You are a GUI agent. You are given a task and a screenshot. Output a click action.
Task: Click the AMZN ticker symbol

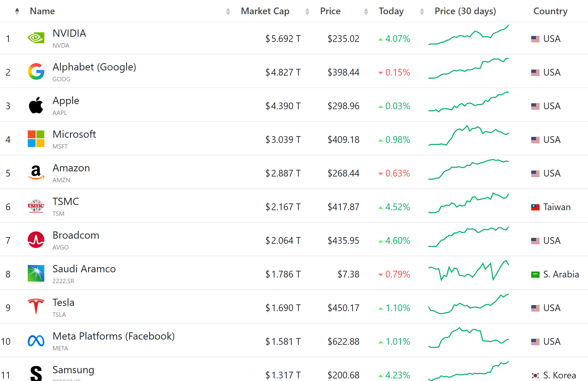pos(61,180)
